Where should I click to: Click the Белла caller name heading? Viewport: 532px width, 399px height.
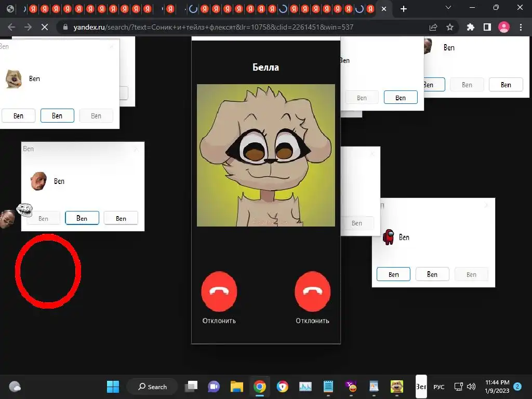265,67
